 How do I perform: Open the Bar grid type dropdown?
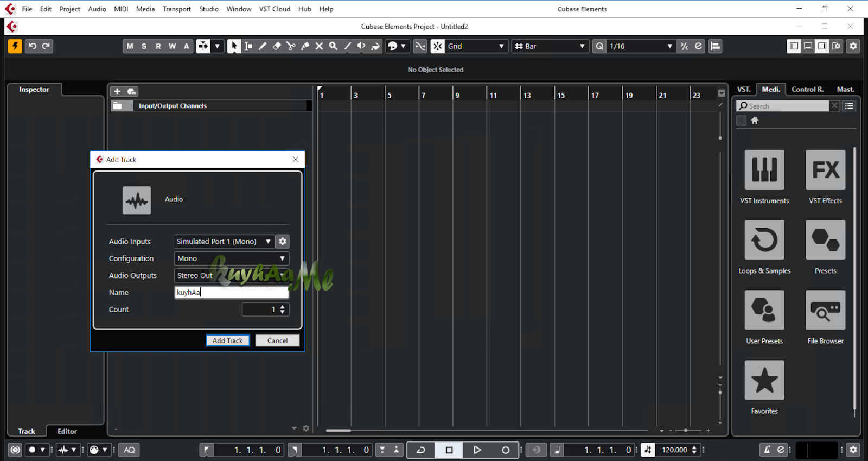click(x=550, y=46)
